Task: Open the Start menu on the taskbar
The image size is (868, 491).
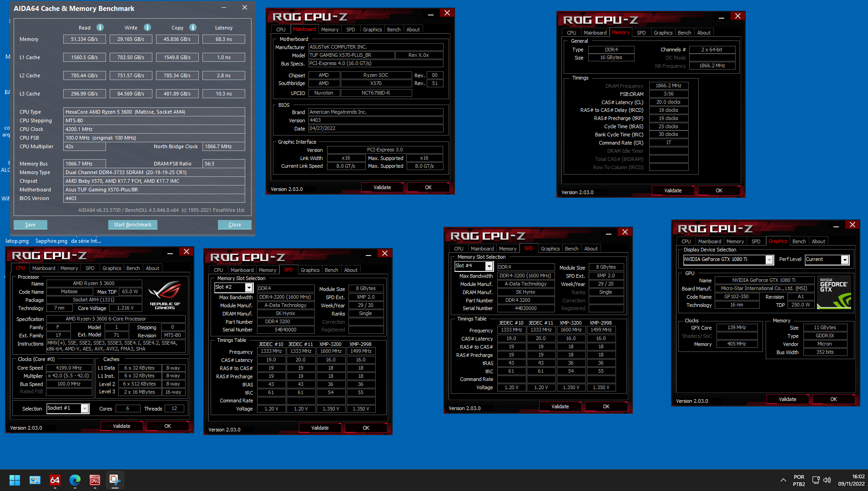Action: point(15,480)
